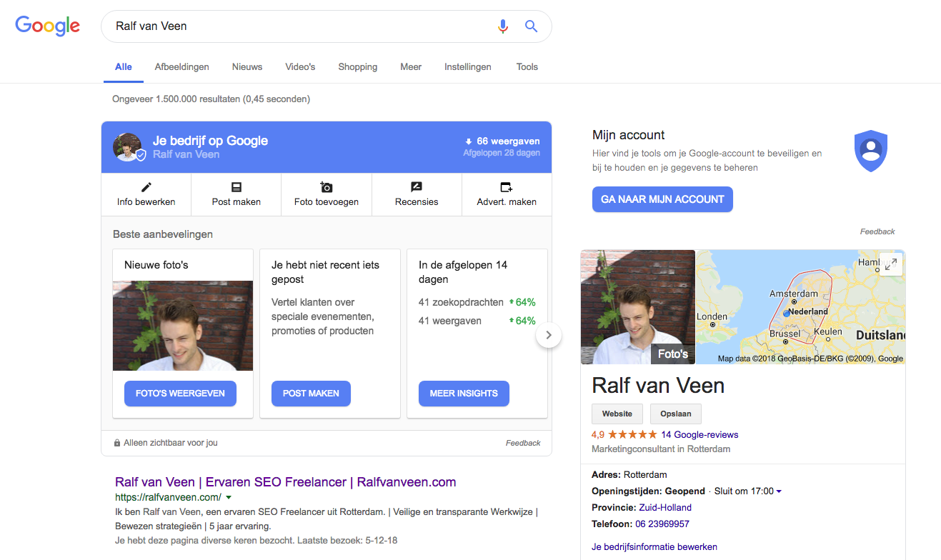Click the business profile avatar in blue header

coord(127,147)
